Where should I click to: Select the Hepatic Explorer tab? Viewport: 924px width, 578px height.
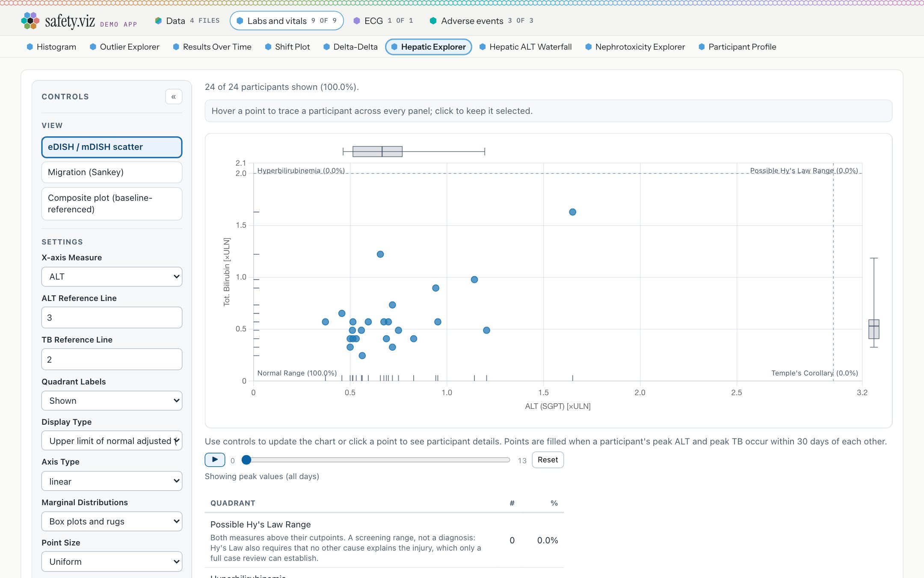click(429, 47)
